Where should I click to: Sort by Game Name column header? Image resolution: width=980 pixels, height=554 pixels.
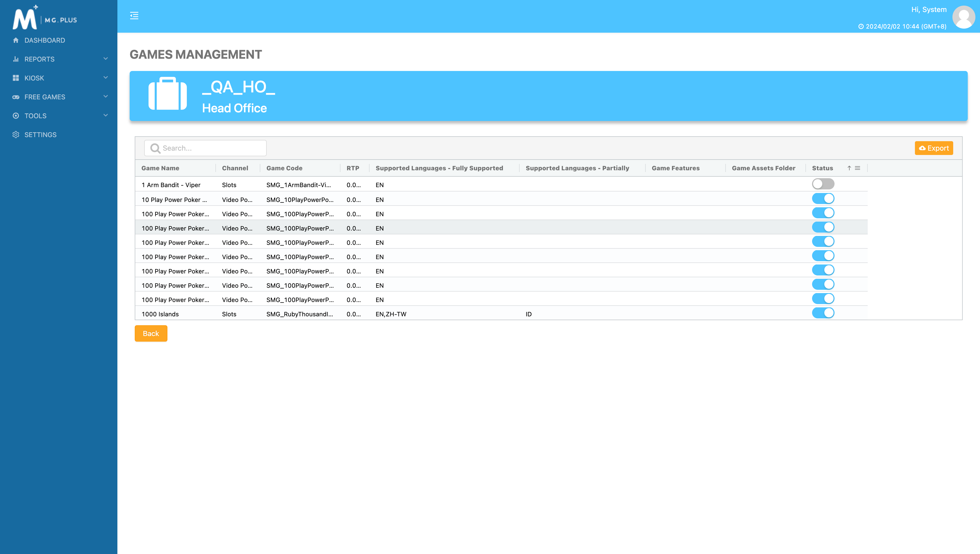[160, 168]
